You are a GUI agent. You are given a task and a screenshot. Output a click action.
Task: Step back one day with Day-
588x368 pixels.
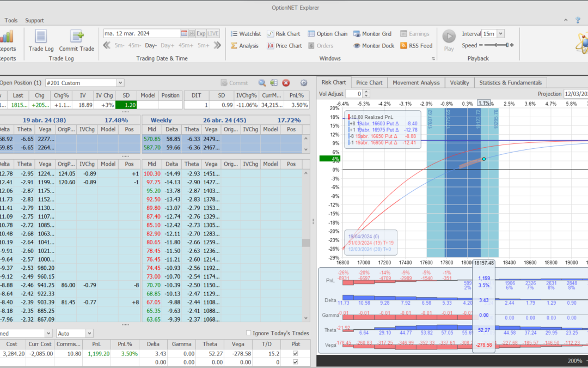[x=151, y=46]
